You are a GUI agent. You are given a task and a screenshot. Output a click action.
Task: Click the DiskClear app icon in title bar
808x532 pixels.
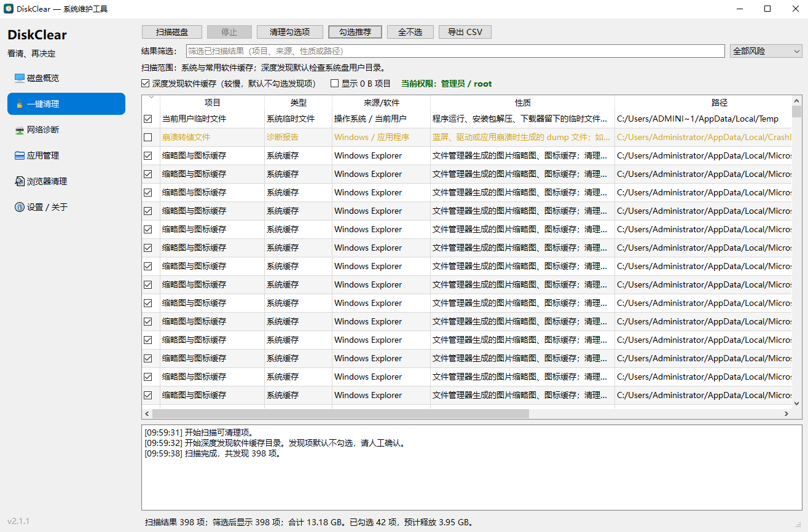click(9, 9)
